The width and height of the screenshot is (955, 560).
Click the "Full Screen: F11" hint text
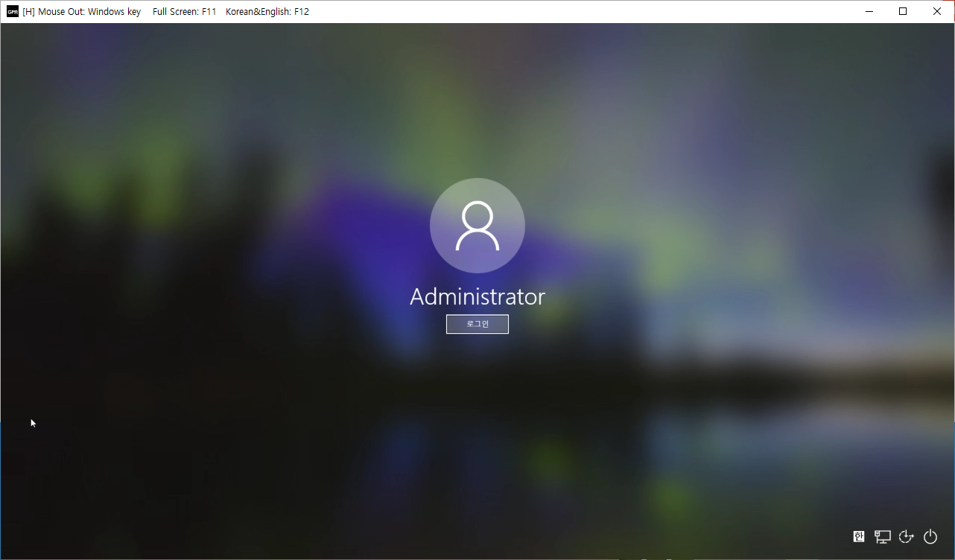(x=184, y=12)
